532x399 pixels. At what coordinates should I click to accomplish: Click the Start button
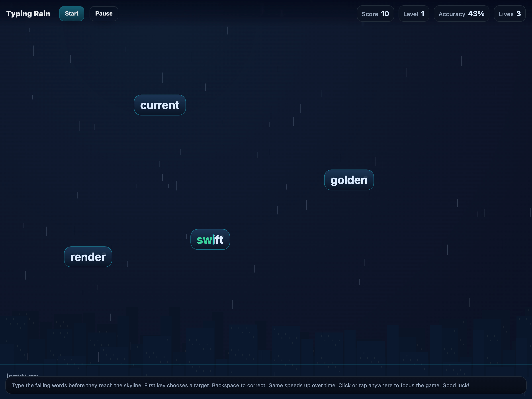pos(71,14)
